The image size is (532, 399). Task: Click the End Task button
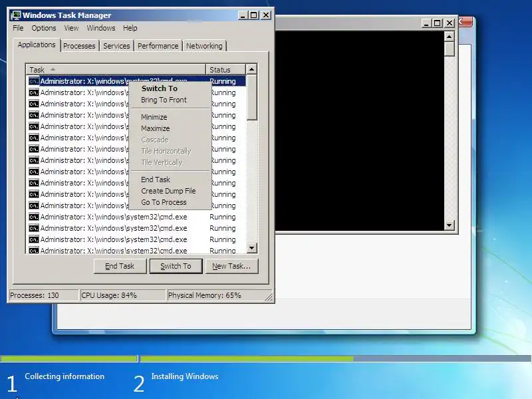120,266
